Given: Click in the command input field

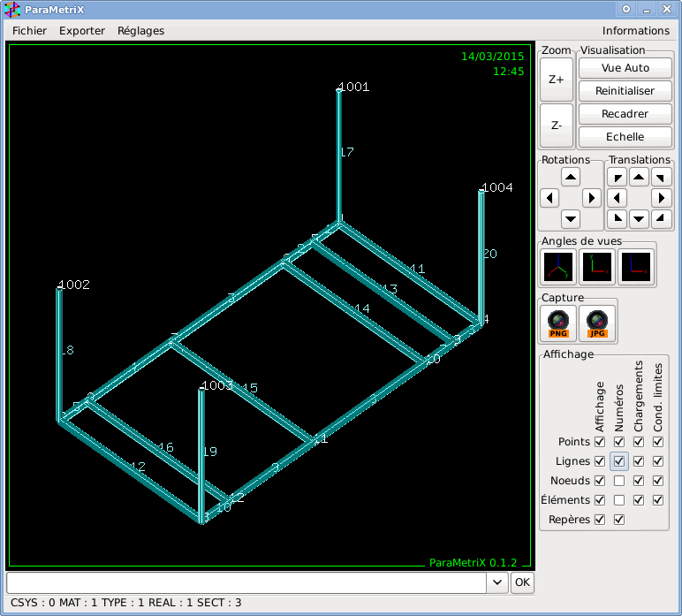Looking at the screenshot, I should pyautogui.click(x=246, y=582).
